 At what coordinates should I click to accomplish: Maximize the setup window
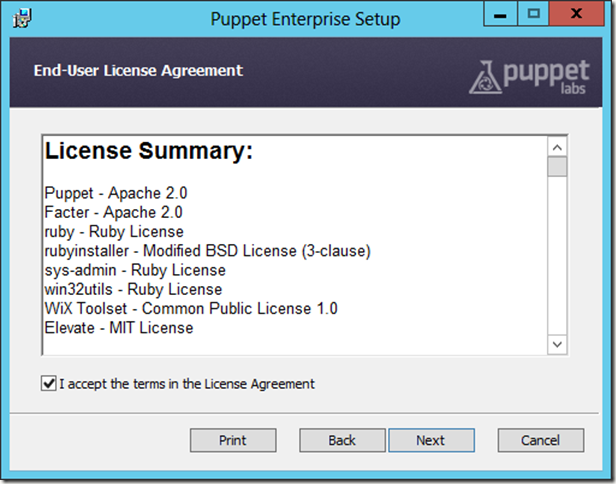coord(534,14)
